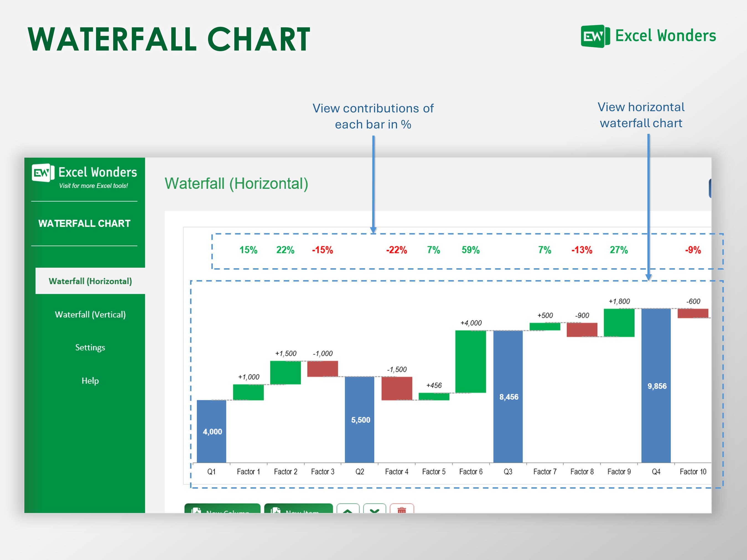Open the Waterfall (Horizontal) tab
Viewport: 747px width, 560px height.
point(90,281)
